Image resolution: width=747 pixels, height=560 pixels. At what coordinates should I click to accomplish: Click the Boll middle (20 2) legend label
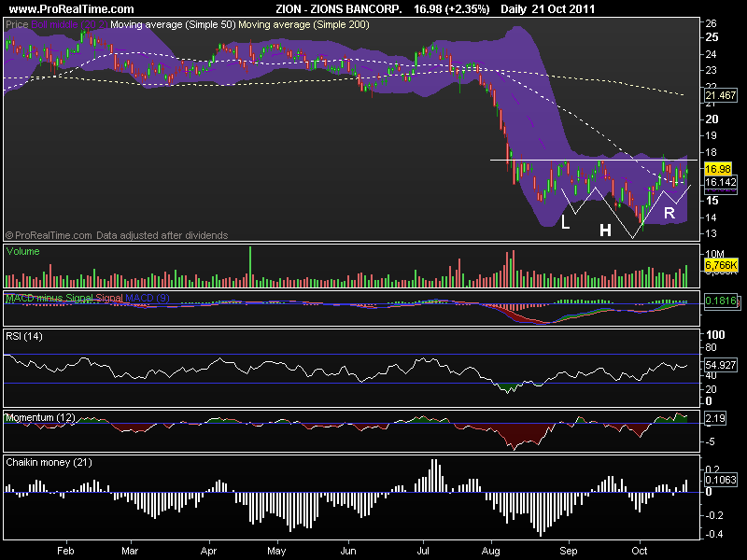click(x=69, y=24)
